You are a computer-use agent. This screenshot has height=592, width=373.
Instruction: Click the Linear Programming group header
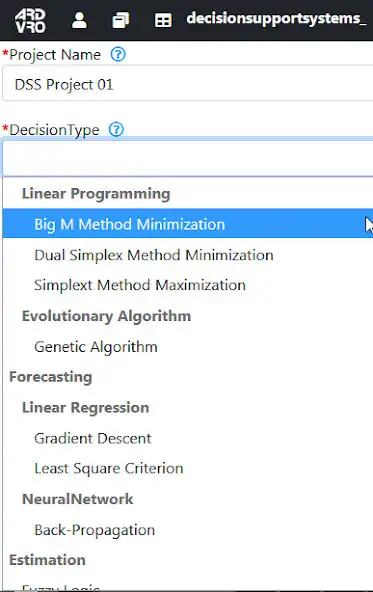pyautogui.click(x=96, y=194)
